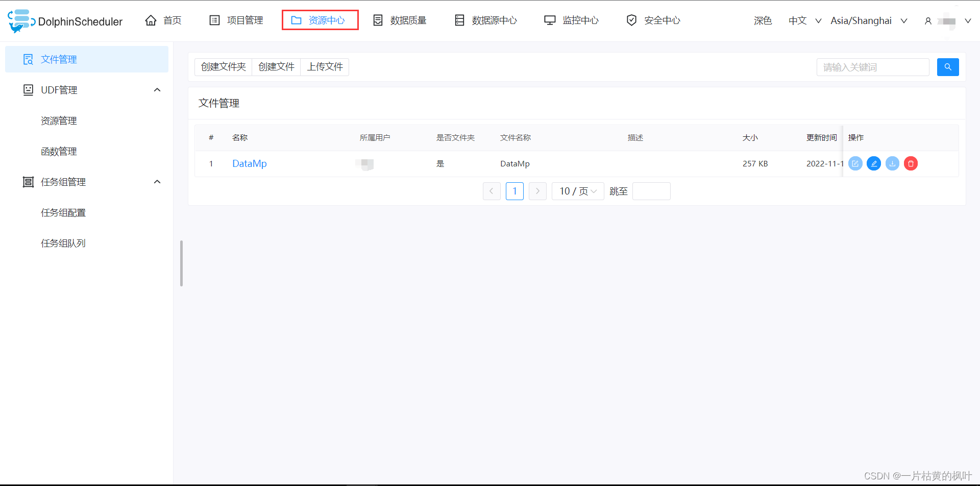Click the download icon for DataMp

(892, 163)
